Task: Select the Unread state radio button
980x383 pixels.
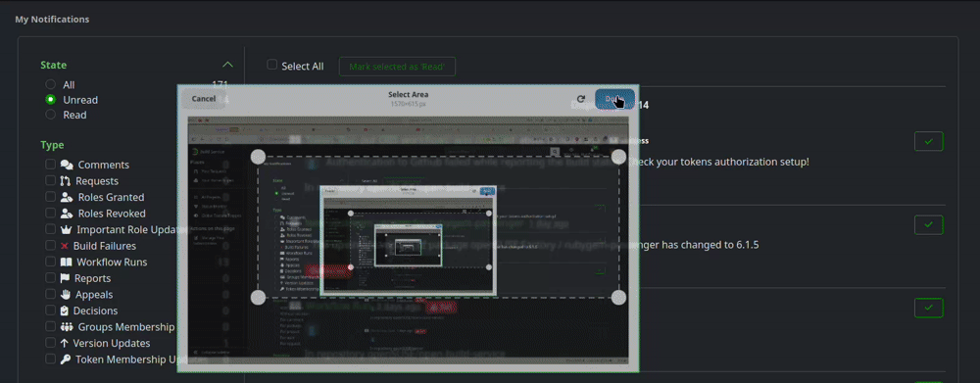Action: point(51,99)
